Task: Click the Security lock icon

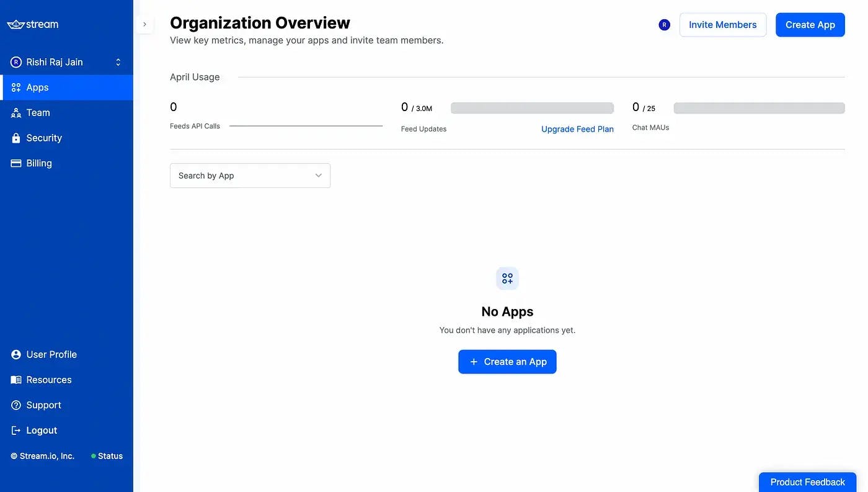Action: click(x=16, y=138)
